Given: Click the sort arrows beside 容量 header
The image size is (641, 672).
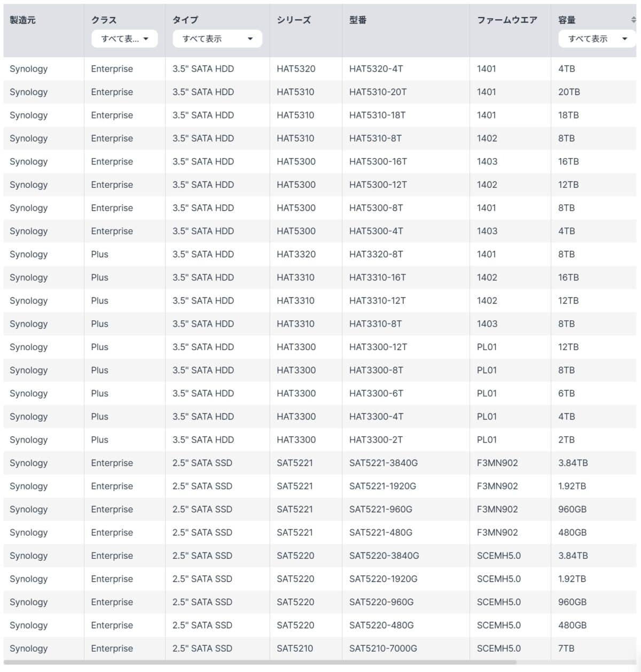Looking at the screenshot, I should click(x=633, y=20).
